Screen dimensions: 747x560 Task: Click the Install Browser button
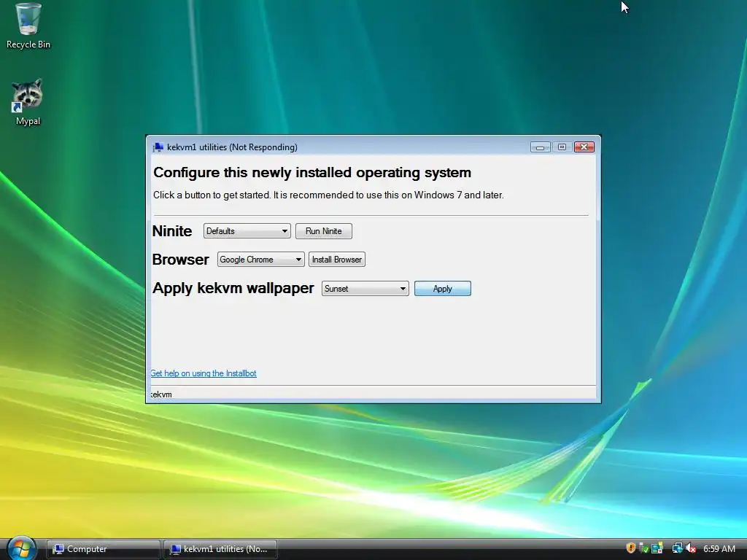[337, 260]
